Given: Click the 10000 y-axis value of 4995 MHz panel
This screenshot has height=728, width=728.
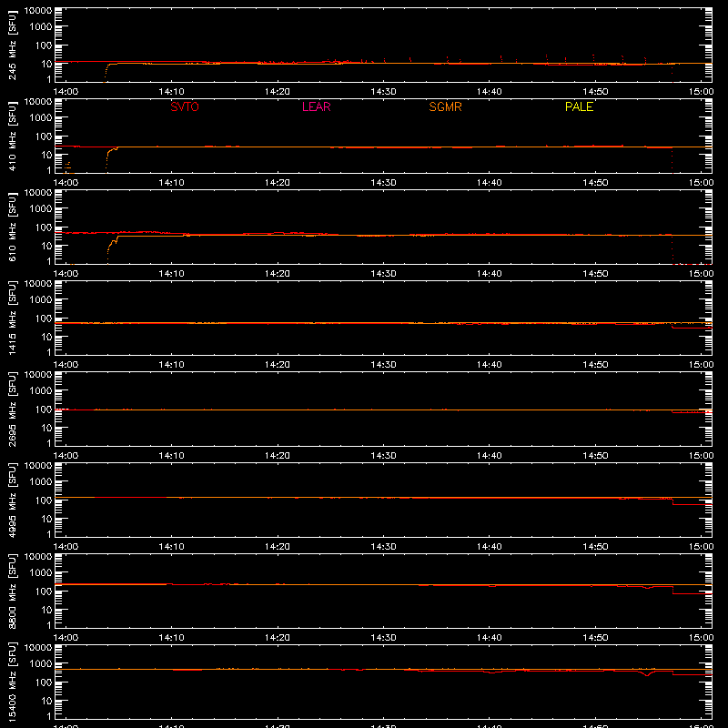Looking at the screenshot, I should [38, 466].
